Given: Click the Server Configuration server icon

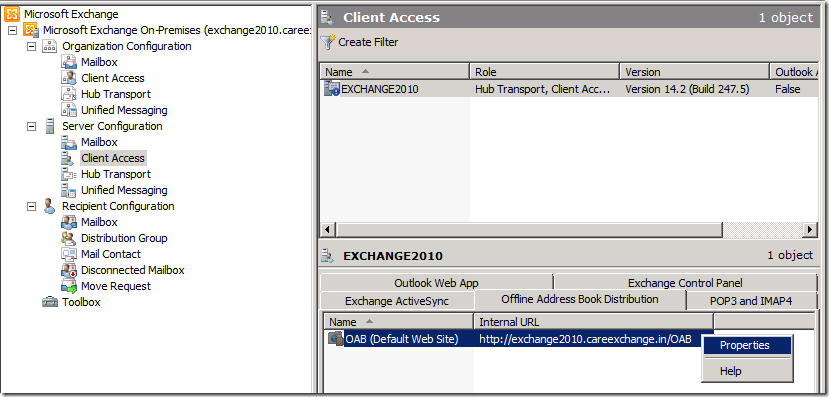Looking at the screenshot, I should pos(50,126).
